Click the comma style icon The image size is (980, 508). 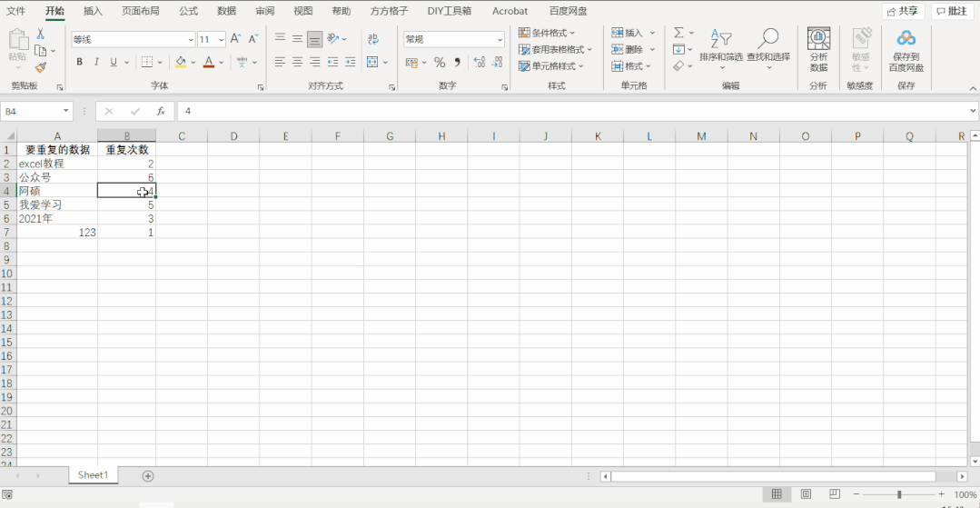pyautogui.click(x=457, y=63)
